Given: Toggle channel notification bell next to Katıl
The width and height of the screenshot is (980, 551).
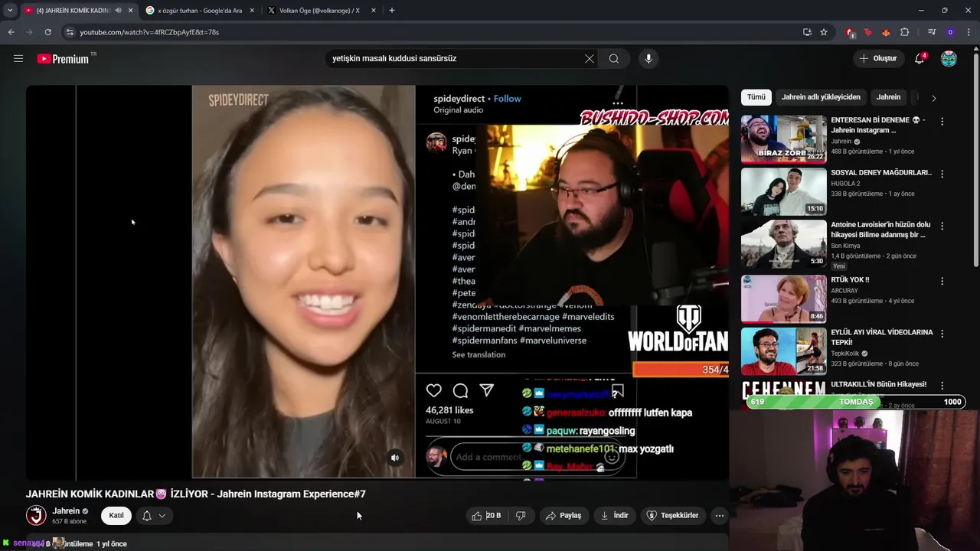Looking at the screenshot, I should click(x=147, y=516).
